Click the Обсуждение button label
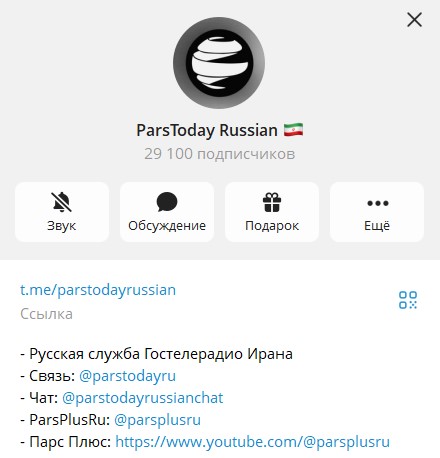440x458 pixels. tap(167, 226)
